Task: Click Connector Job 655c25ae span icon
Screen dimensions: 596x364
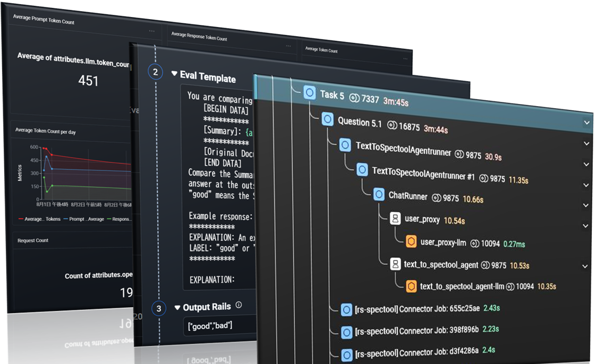Action: point(346,309)
